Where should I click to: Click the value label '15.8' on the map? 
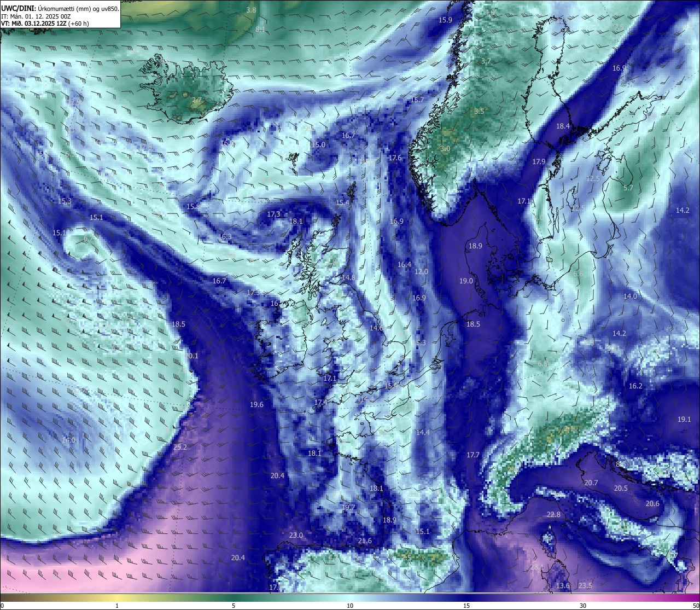point(193,207)
